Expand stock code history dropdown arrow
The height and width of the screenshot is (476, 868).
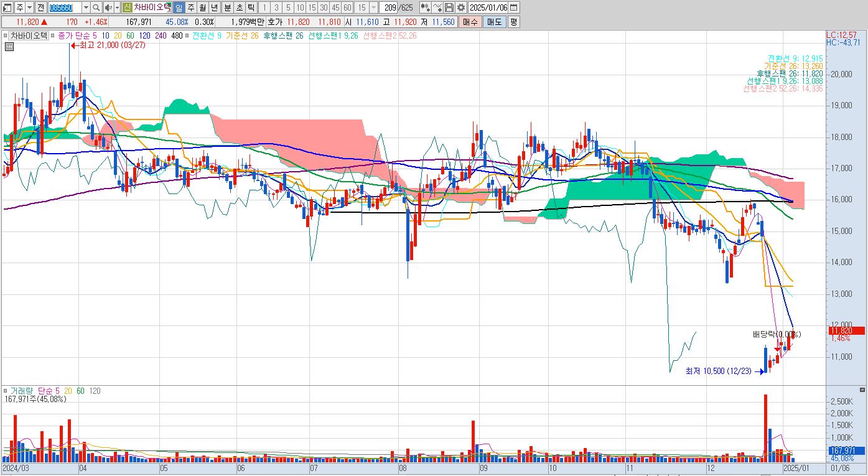86,7
